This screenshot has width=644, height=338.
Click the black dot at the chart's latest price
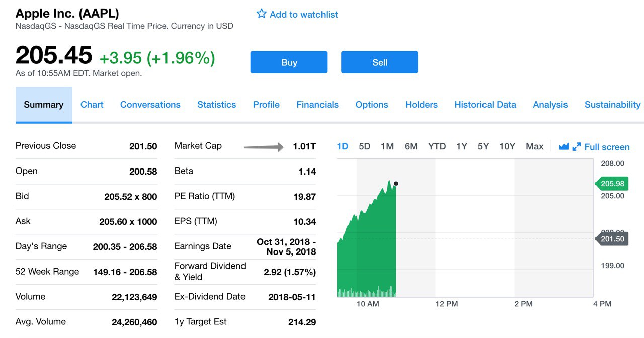(x=396, y=184)
